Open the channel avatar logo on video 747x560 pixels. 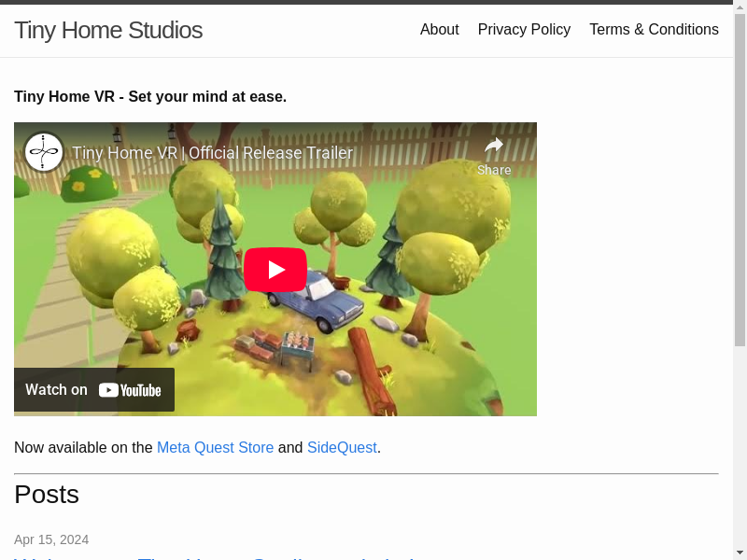[x=44, y=152]
